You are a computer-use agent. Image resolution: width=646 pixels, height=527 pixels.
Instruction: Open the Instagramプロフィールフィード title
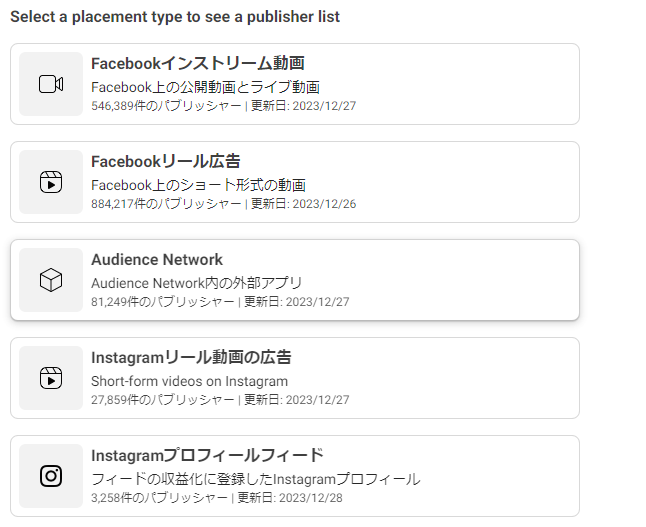pos(207,455)
